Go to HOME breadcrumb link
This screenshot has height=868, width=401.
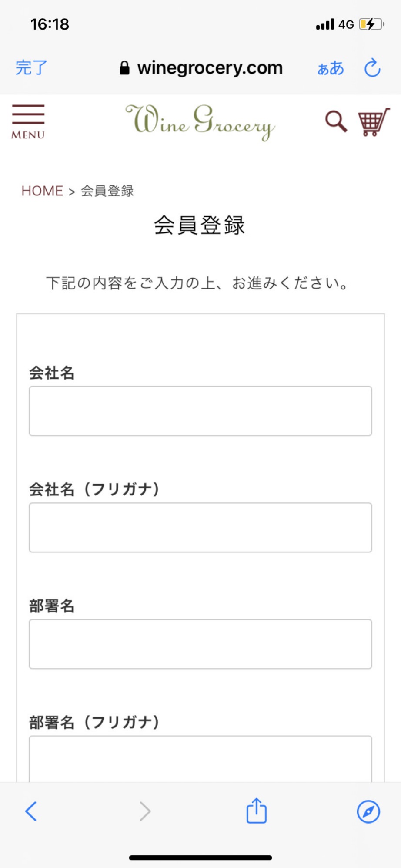coord(42,191)
